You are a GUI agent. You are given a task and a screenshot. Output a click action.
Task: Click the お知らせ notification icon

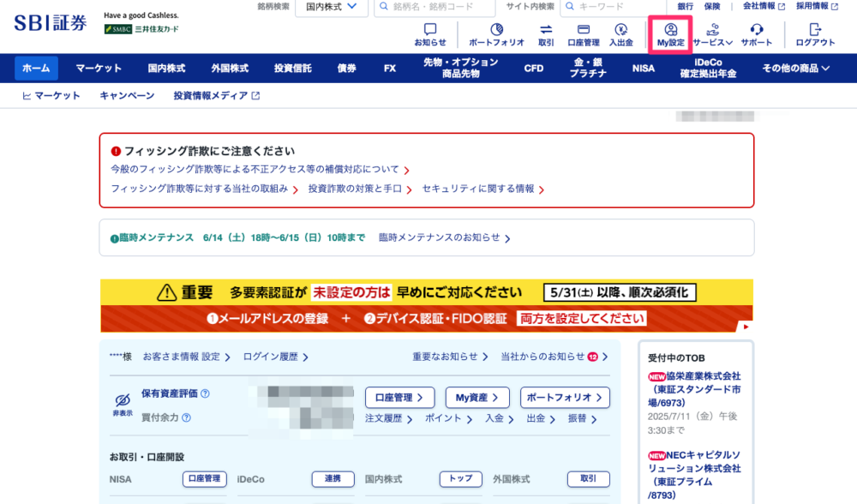(x=430, y=31)
